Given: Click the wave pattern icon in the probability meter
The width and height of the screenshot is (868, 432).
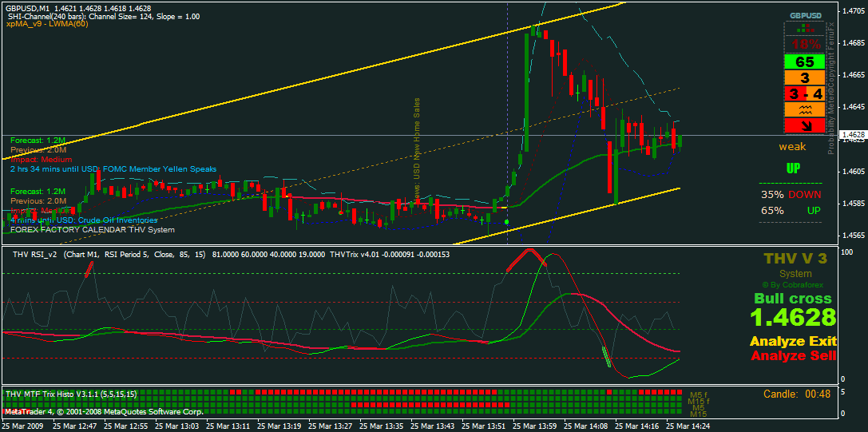Looking at the screenshot, I should click(804, 110).
